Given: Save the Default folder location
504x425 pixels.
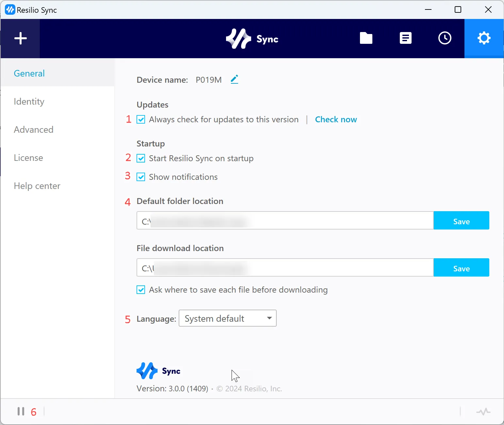Looking at the screenshot, I should tap(461, 221).
